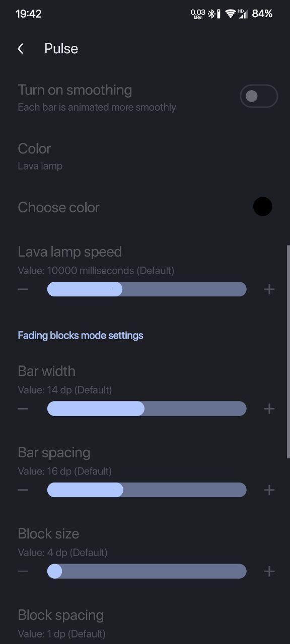Click the Bar width slider track
The image size is (290, 644).
click(x=147, y=409)
